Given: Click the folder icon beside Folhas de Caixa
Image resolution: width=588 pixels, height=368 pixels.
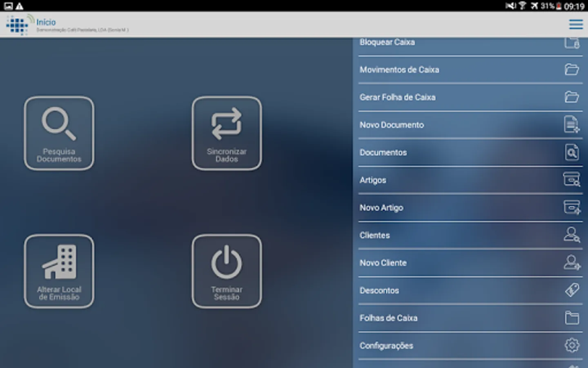Looking at the screenshot, I should click(572, 318).
